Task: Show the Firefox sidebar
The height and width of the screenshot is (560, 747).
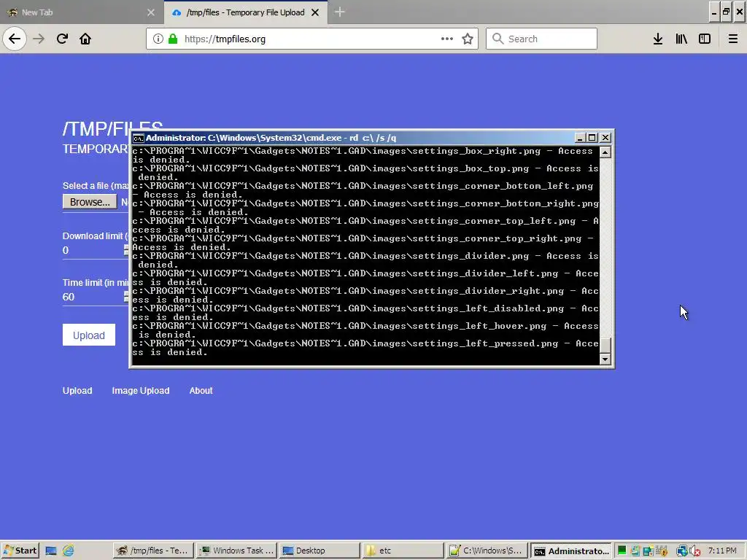Action: coord(705,39)
